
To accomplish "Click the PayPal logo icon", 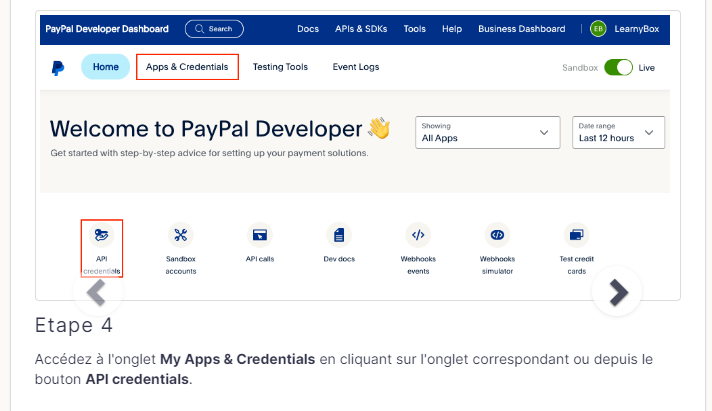I will coord(58,68).
